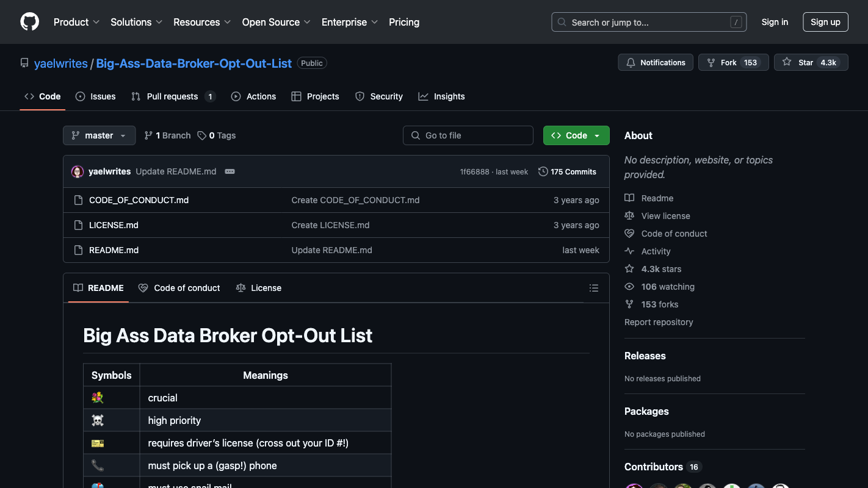Viewport: 868px width, 488px height.
Task: Select the Code of conduct file tab
Action: 179,288
